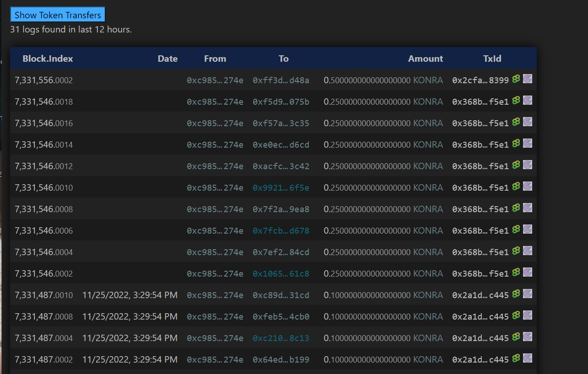
Task: Open recipient address 0xc210…8c13
Action: [x=281, y=338]
